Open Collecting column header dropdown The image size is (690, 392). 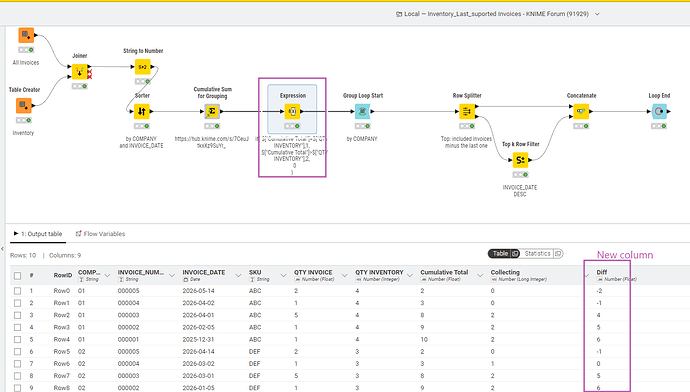coord(587,275)
